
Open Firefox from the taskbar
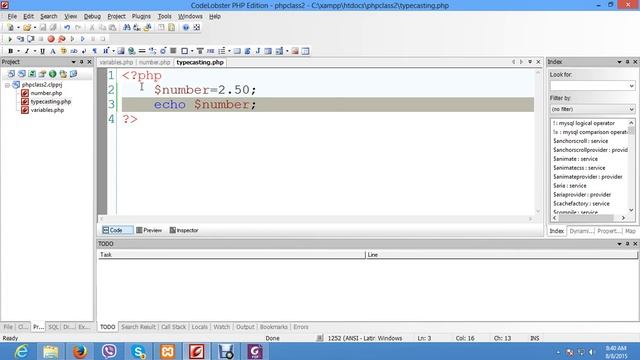coord(80,351)
